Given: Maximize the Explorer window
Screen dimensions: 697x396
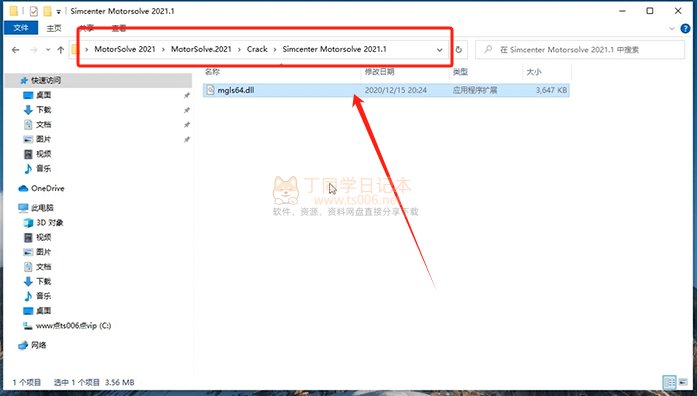Looking at the screenshot, I should coord(650,11).
